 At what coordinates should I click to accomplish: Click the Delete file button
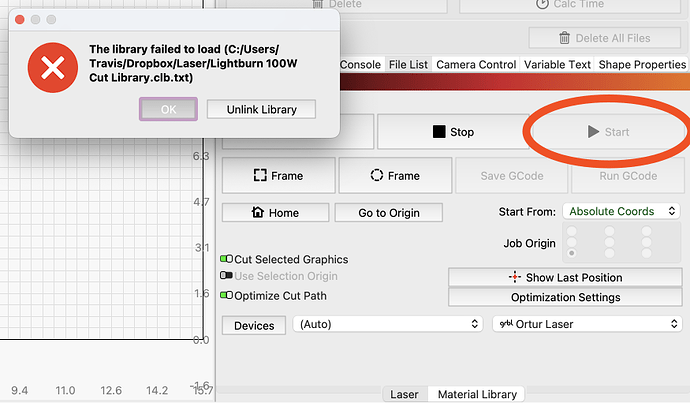pos(337,5)
